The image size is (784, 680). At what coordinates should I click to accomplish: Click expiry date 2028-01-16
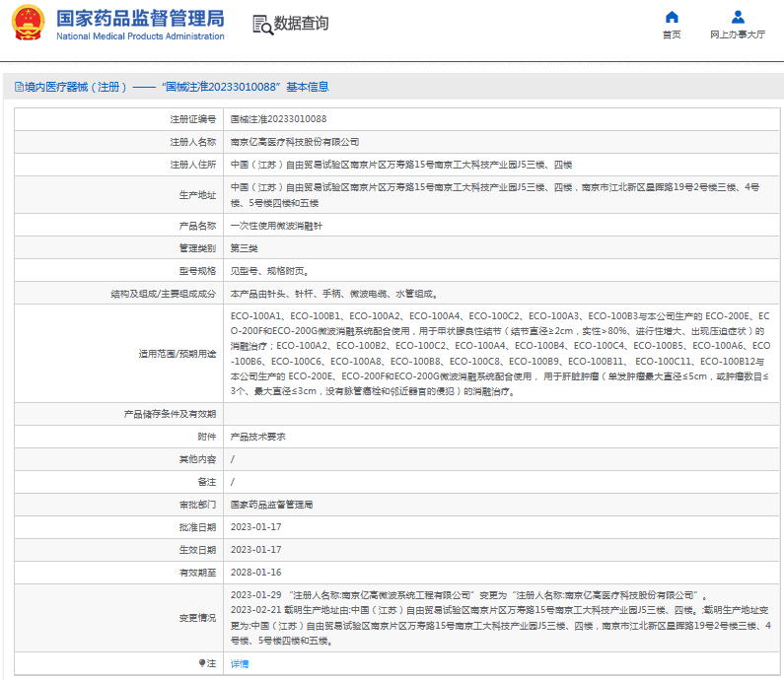256,572
